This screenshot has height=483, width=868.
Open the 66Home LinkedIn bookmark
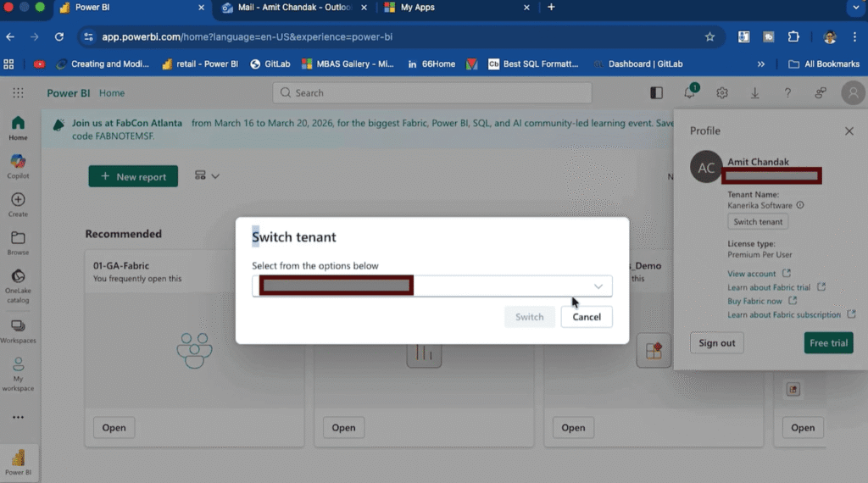(431, 64)
